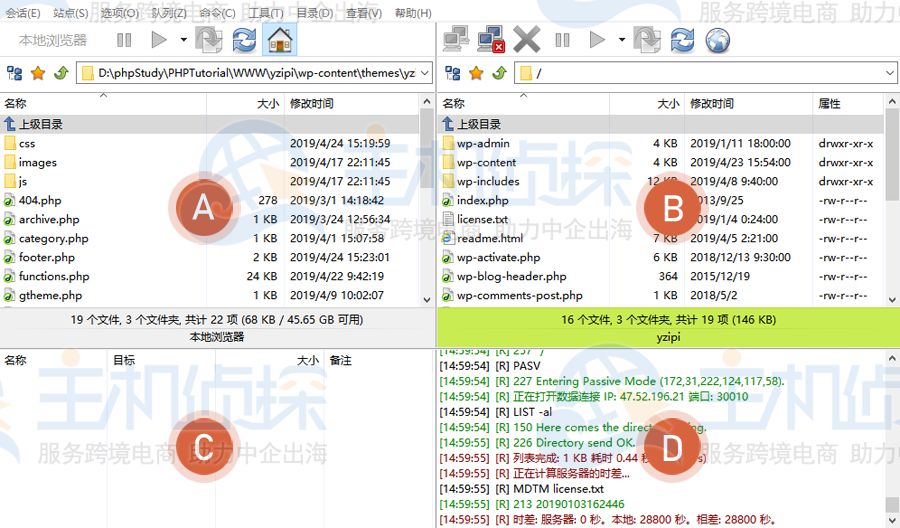The width and height of the screenshot is (900, 528).
Task: Expand the remote path dropdown
Action: tap(889, 73)
